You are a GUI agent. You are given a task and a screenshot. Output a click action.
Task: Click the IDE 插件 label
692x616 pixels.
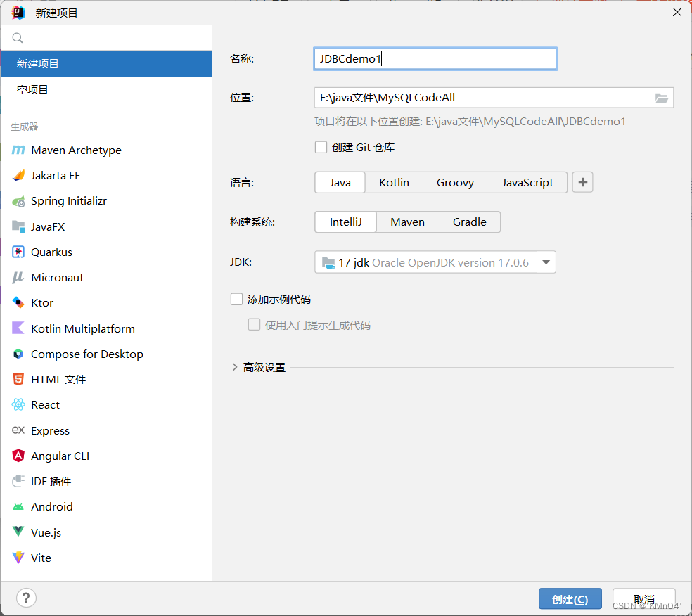point(51,482)
